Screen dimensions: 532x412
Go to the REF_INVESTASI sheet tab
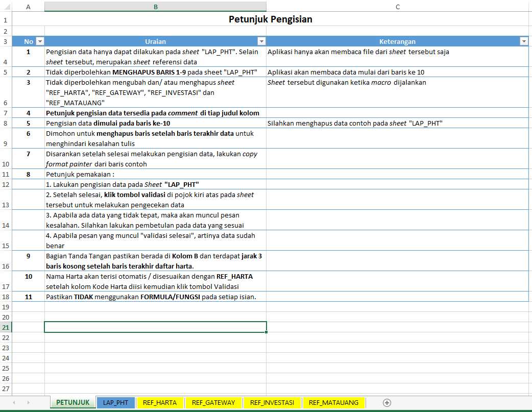272,403
